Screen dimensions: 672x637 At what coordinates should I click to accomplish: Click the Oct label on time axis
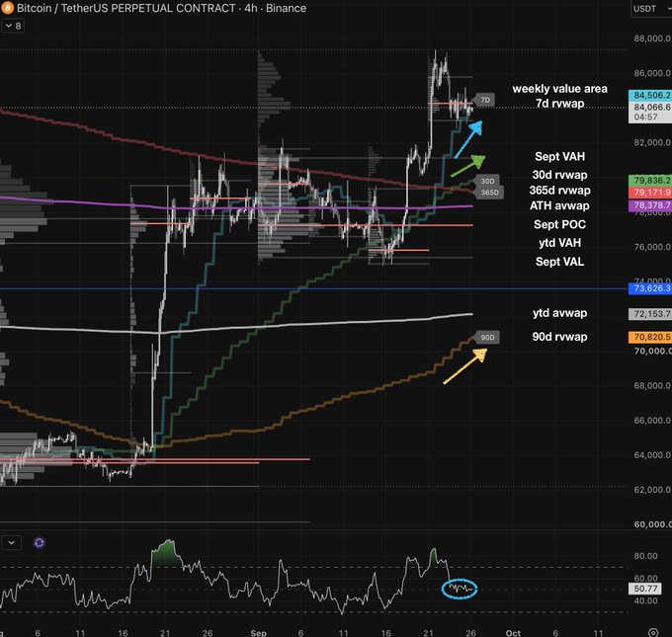(x=513, y=633)
